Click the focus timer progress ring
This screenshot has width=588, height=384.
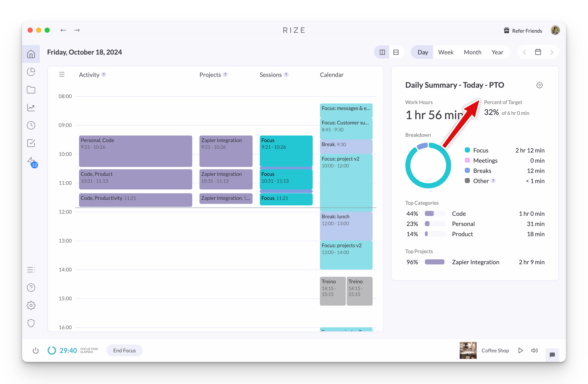click(52, 350)
